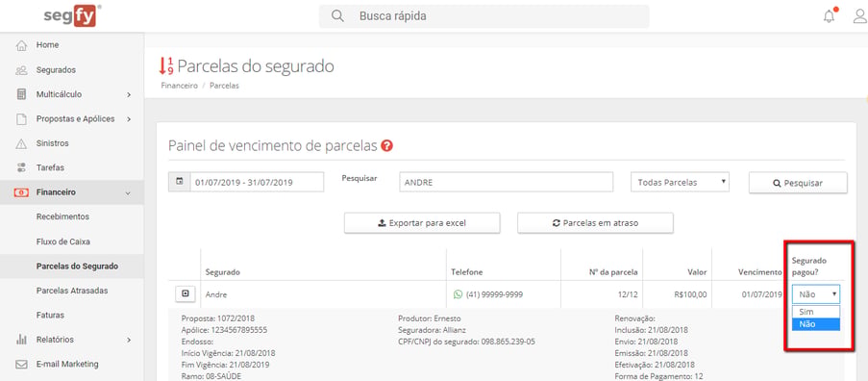This screenshot has height=381, width=868.
Task: Open the user profile icon
Action: pyautogui.click(x=859, y=16)
